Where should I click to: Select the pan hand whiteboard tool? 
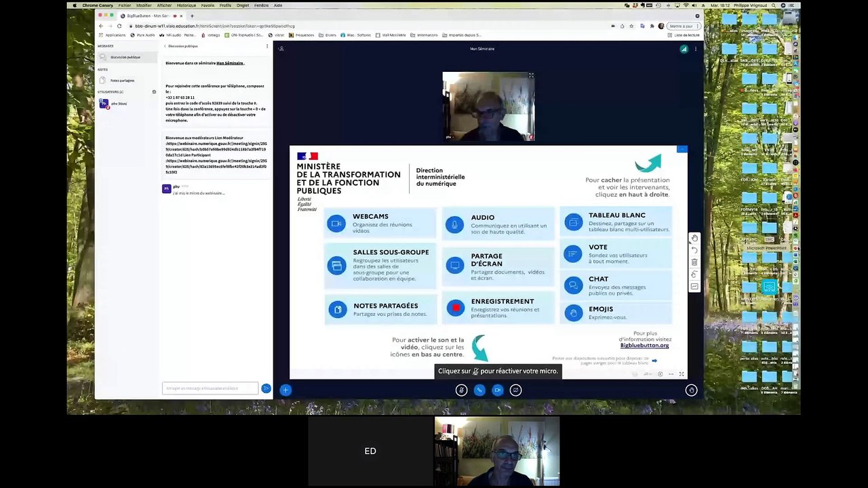coord(694,238)
